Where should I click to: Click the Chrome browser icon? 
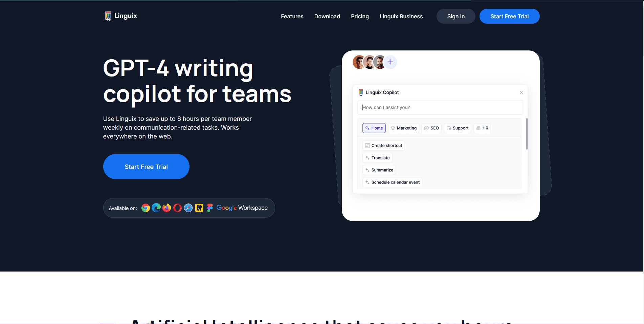point(146,208)
